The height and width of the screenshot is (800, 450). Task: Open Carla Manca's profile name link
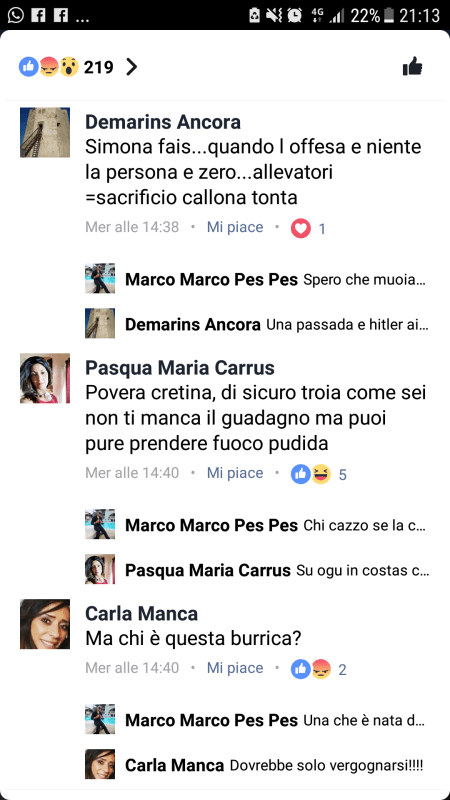[141, 614]
